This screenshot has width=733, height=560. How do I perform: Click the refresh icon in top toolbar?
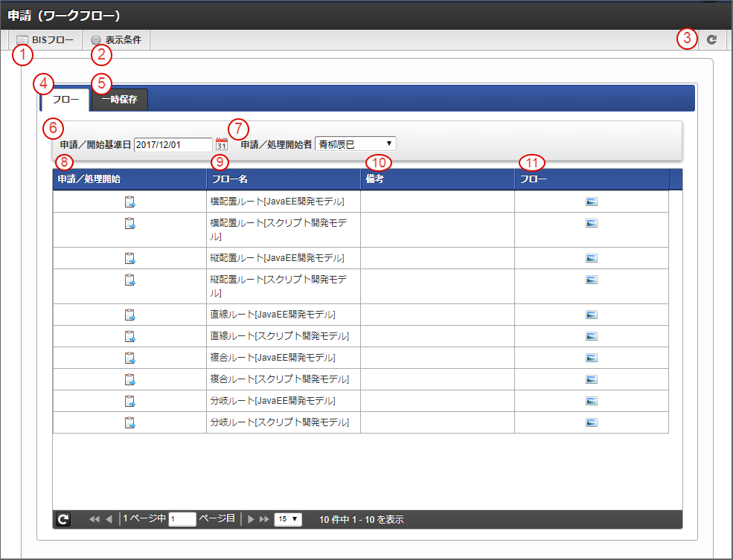pos(711,40)
